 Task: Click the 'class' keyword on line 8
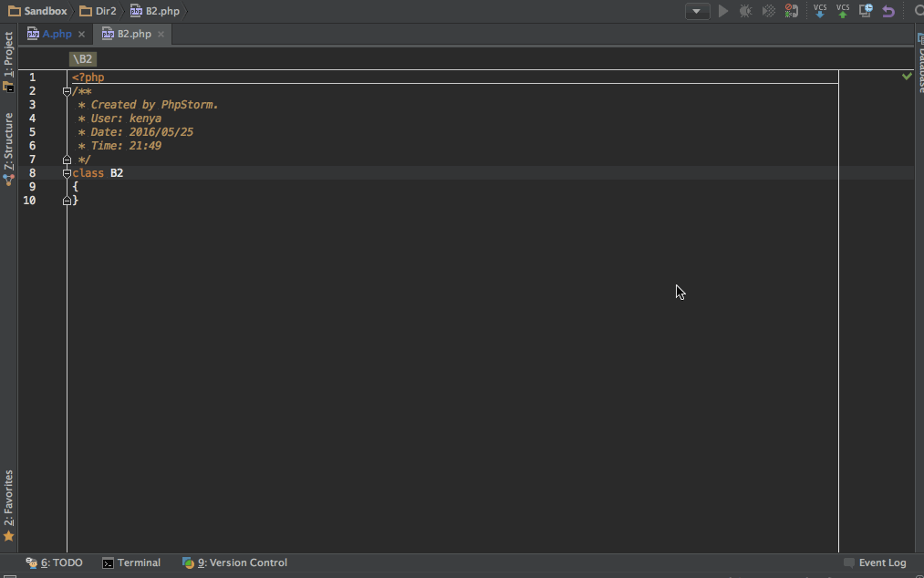(88, 173)
